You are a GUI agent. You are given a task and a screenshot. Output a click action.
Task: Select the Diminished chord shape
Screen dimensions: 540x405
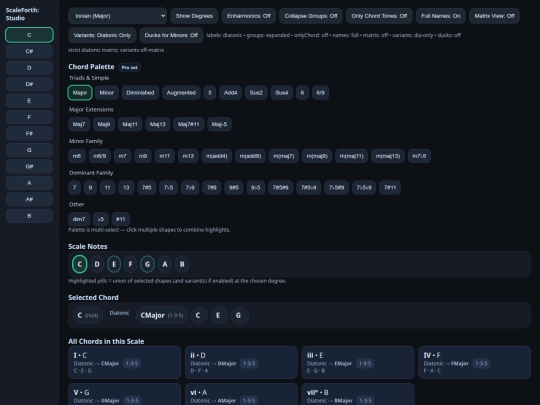140,93
